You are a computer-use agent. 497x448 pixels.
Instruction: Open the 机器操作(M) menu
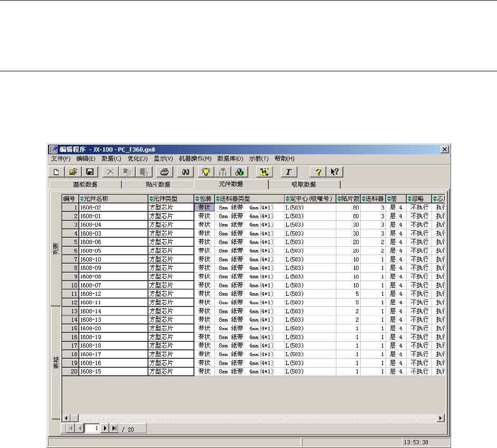tap(195, 158)
